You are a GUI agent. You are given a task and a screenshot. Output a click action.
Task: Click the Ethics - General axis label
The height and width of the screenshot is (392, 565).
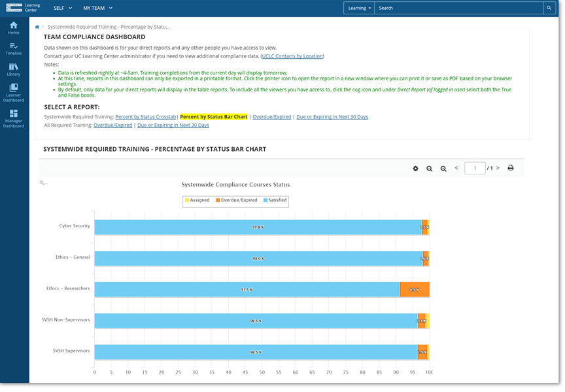coord(73,257)
